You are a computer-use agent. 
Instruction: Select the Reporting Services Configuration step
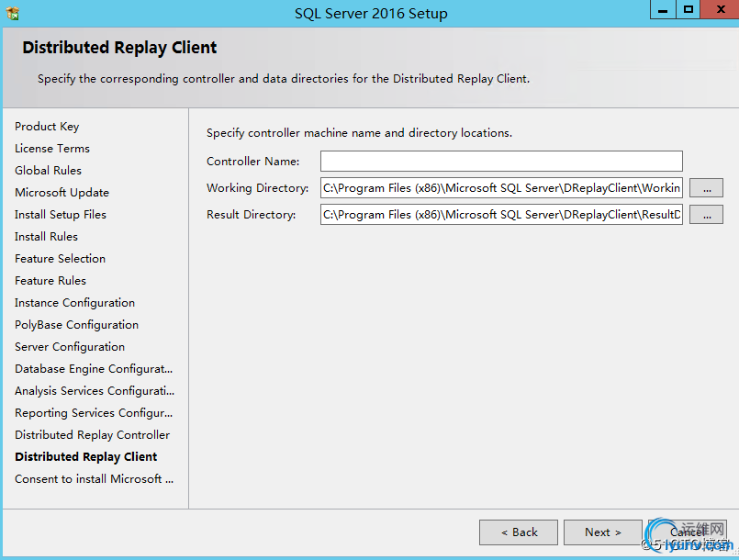tap(94, 413)
